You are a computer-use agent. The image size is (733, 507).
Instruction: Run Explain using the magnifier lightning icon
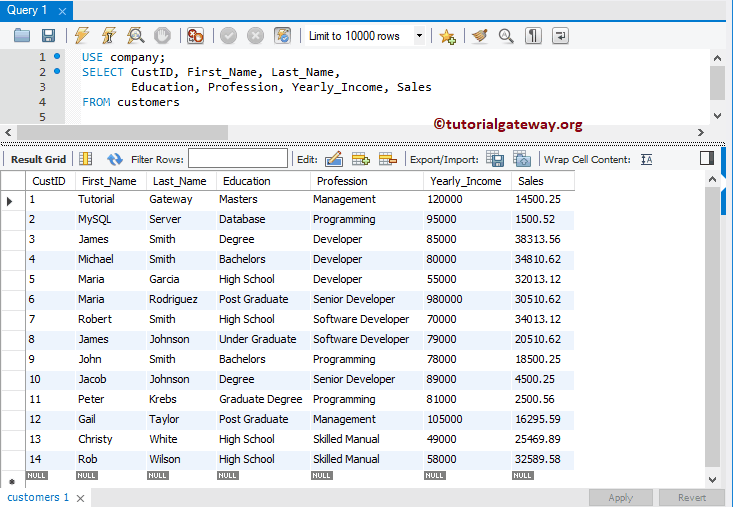click(x=135, y=36)
